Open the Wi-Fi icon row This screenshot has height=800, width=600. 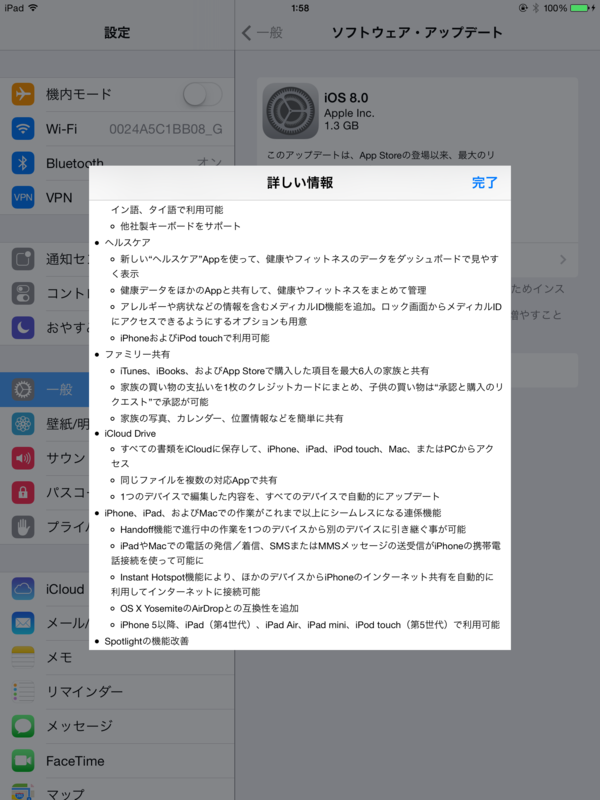tap(23, 129)
